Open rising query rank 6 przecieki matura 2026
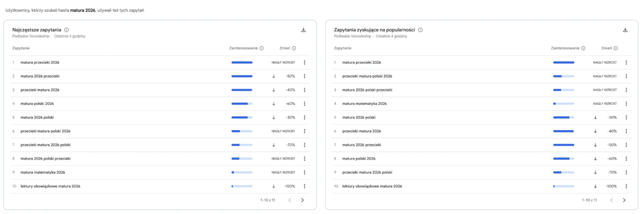The image size is (644, 214). coord(362,131)
